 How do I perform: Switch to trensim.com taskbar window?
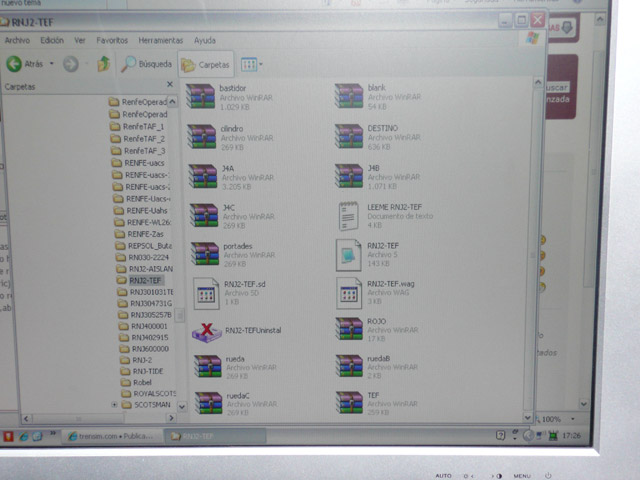pos(110,436)
